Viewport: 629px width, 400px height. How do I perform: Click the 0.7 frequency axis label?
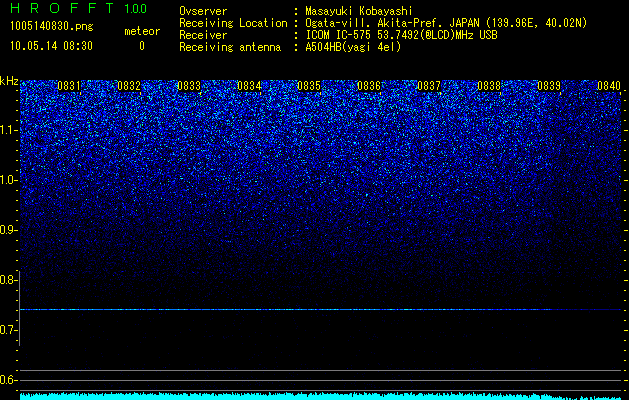click(x=8, y=330)
